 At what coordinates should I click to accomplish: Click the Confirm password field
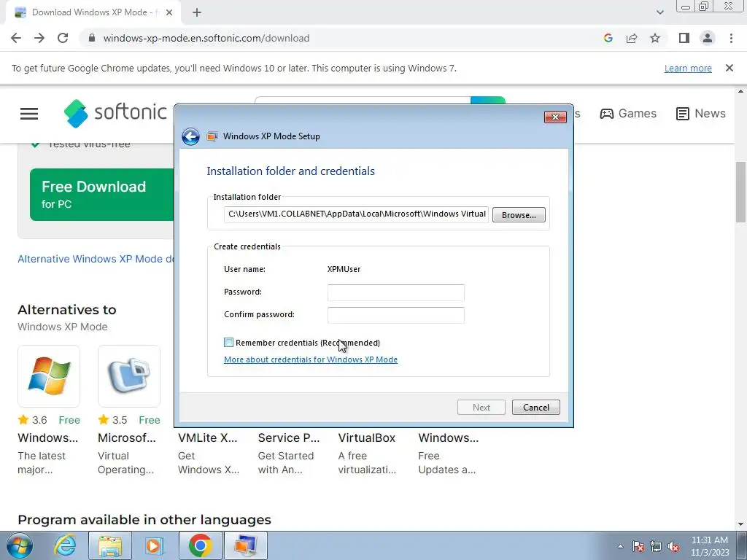pyautogui.click(x=396, y=315)
